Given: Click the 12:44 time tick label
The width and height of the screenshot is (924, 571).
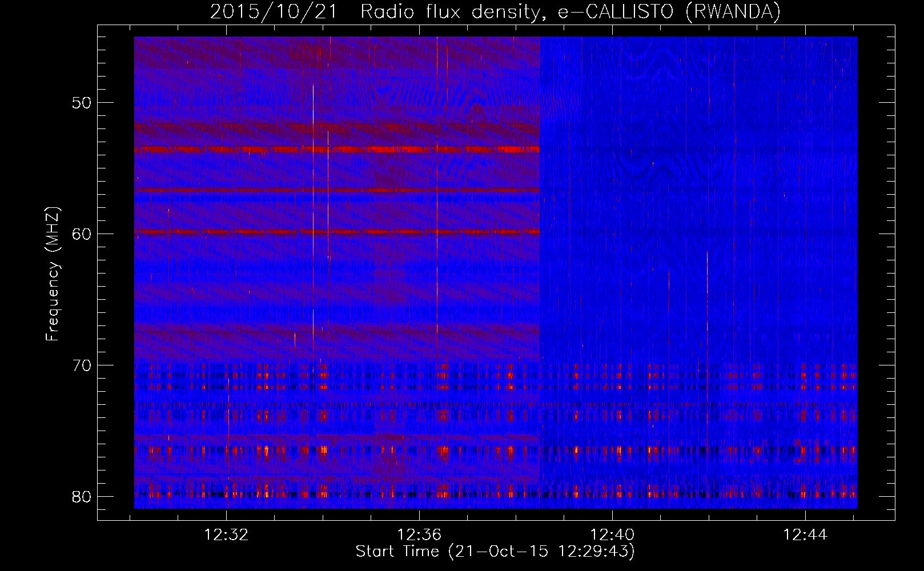Looking at the screenshot, I should click(805, 535).
